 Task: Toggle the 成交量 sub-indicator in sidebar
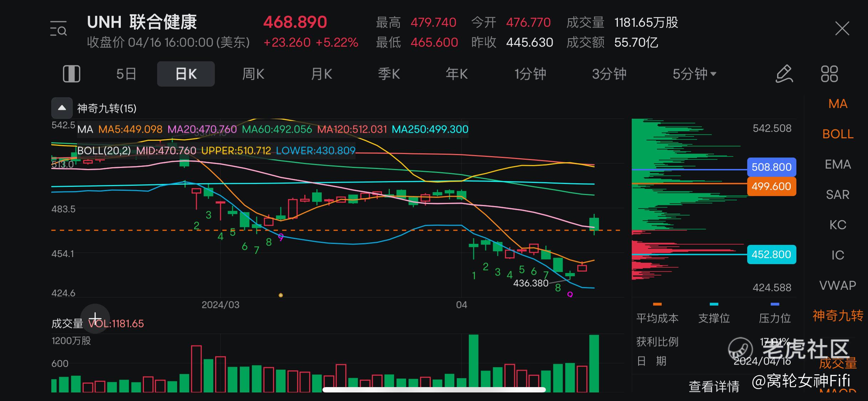tap(838, 364)
